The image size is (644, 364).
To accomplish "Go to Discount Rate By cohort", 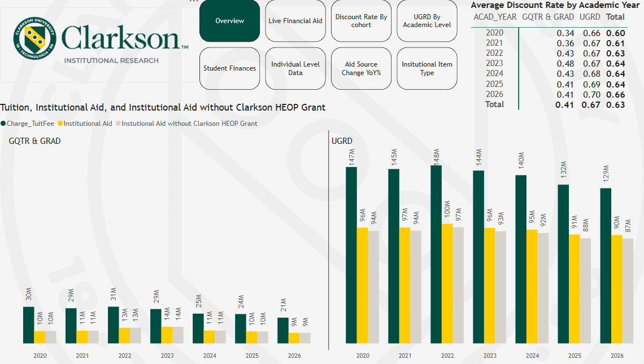I will pos(361,21).
